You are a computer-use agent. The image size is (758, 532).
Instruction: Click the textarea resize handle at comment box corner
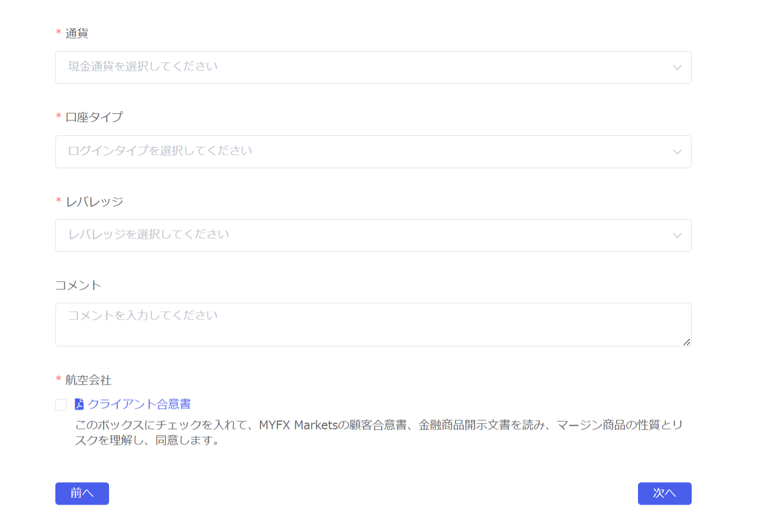tap(688, 343)
